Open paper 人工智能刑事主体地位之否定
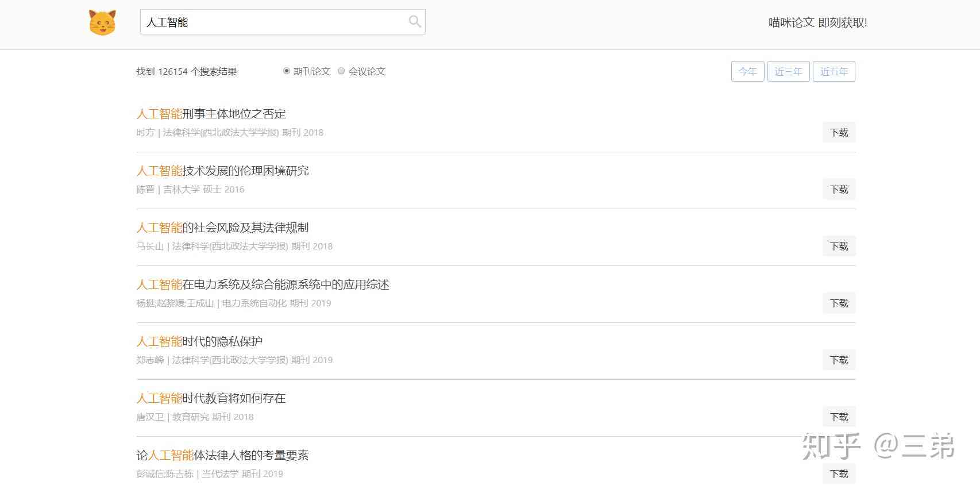The height and width of the screenshot is (485, 980). [211, 114]
